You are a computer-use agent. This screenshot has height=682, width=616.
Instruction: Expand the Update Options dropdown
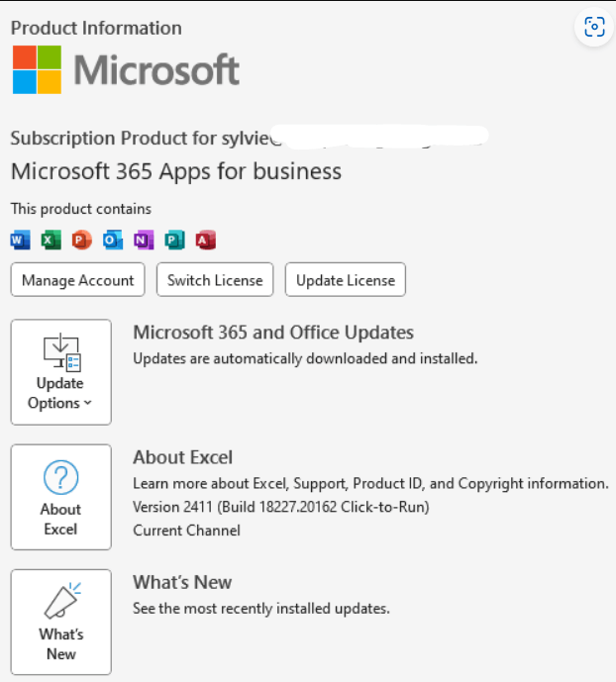pos(60,372)
